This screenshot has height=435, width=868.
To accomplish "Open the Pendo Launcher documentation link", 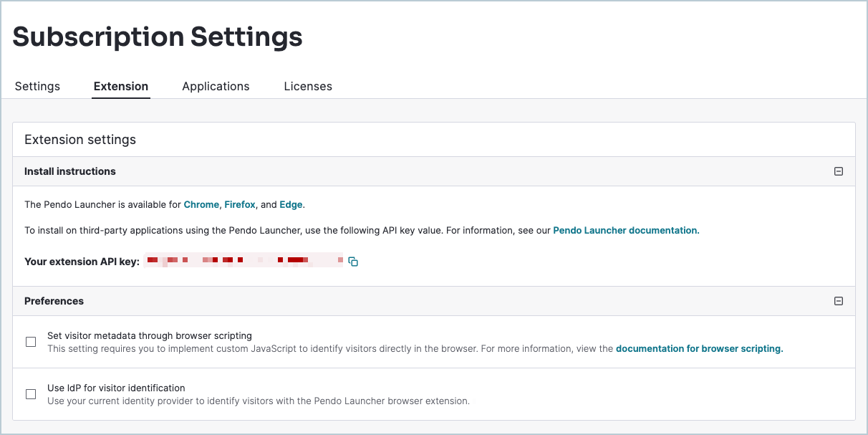I will click(625, 231).
